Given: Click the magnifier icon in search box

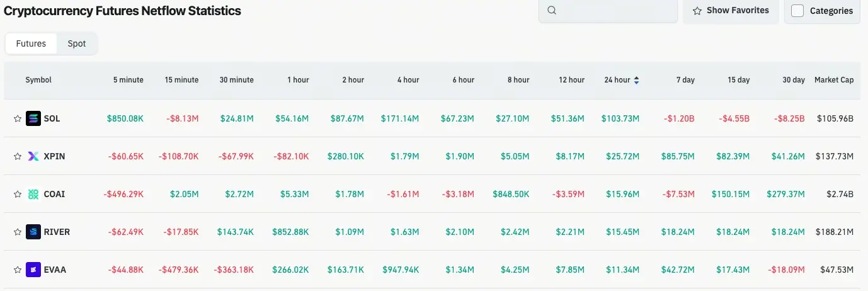Looking at the screenshot, I should pyautogui.click(x=552, y=10).
